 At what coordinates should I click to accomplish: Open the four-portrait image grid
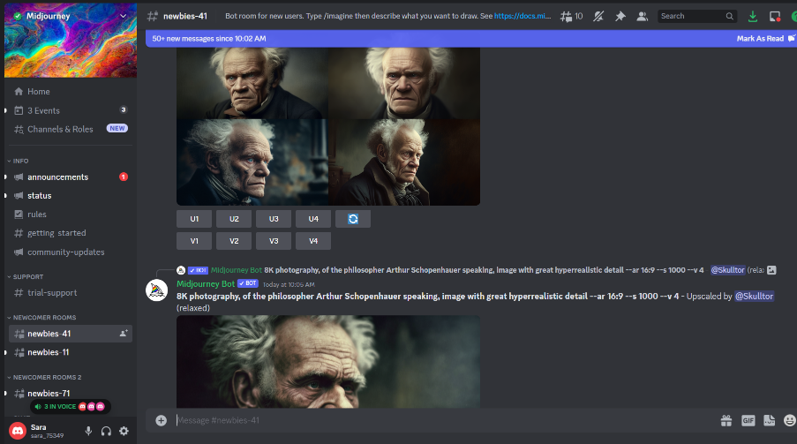click(x=328, y=126)
